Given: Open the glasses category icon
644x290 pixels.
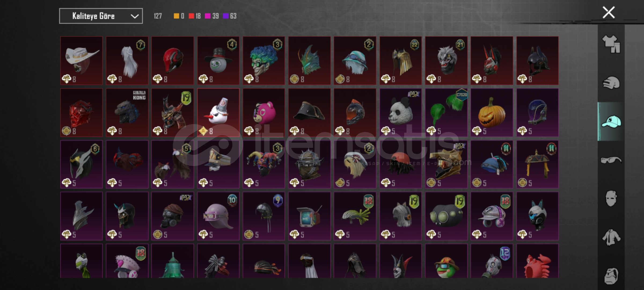Looking at the screenshot, I should tap(611, 160).
